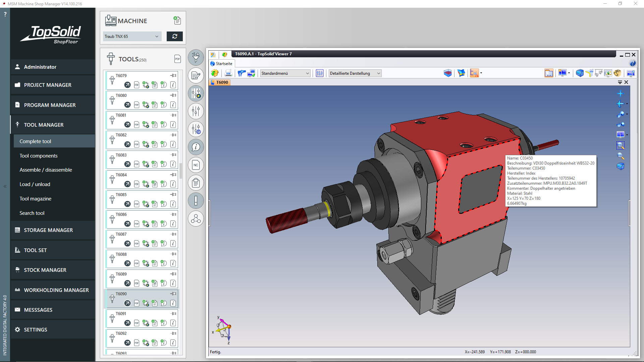The height and width of the screenshot is (362, 644).
Task: Open the STORAGE MANAGER section
Action: 48,230
